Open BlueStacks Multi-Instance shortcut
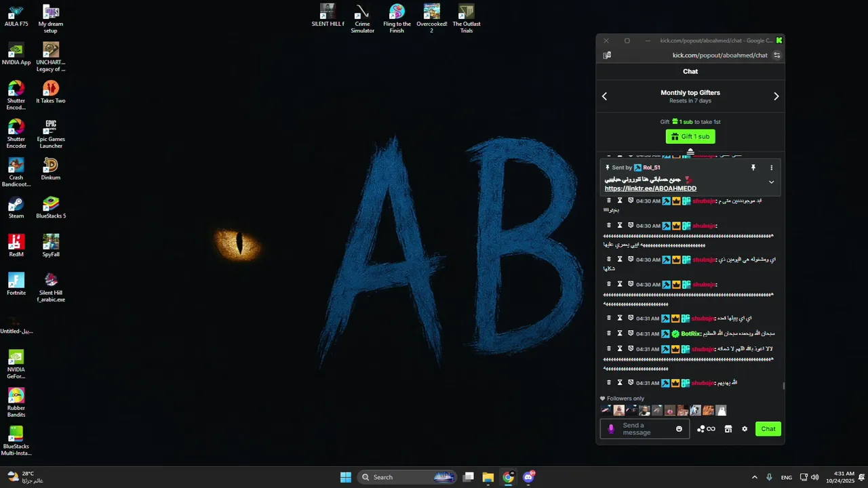 [16, 441]
